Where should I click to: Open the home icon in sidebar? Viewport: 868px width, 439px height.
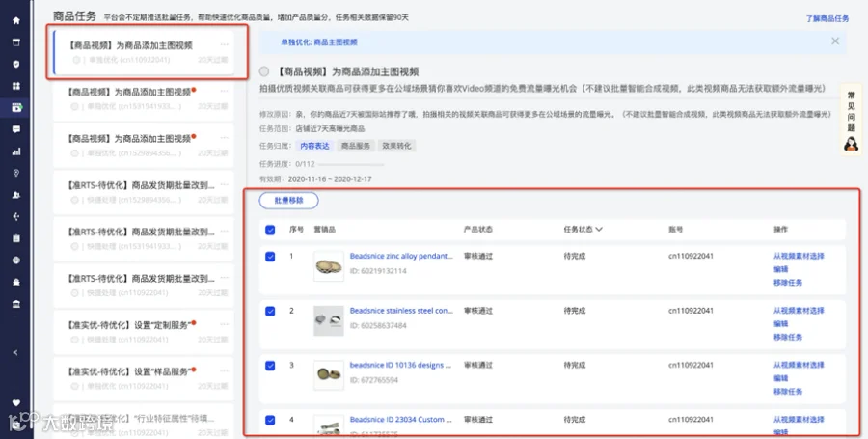click(16, 20)
